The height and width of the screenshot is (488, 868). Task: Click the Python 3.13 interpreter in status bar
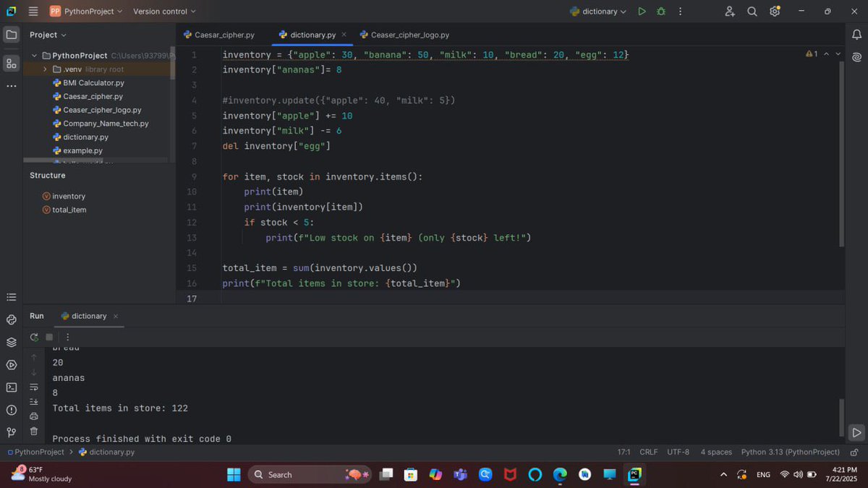click(791, 452)
